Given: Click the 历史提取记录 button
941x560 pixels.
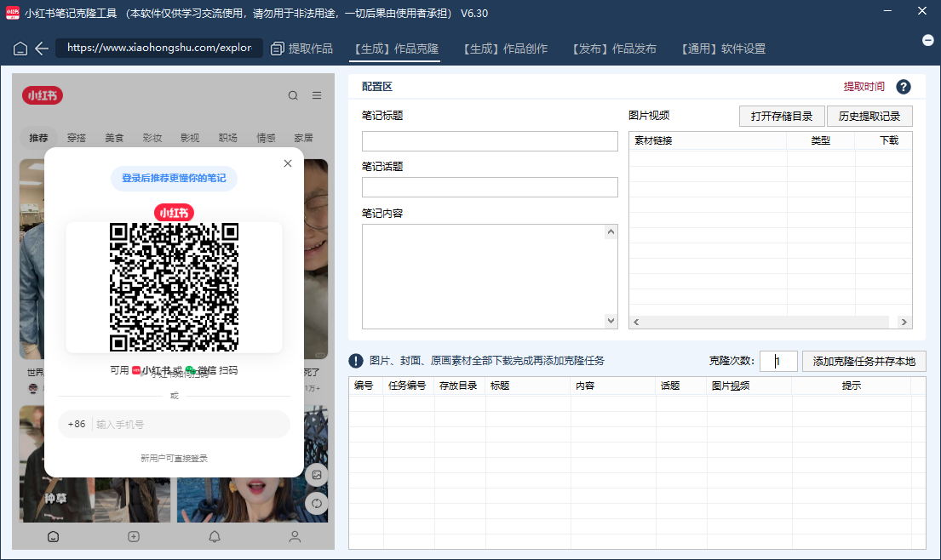Looking at the screenshot, I should [x=869, y=117].
